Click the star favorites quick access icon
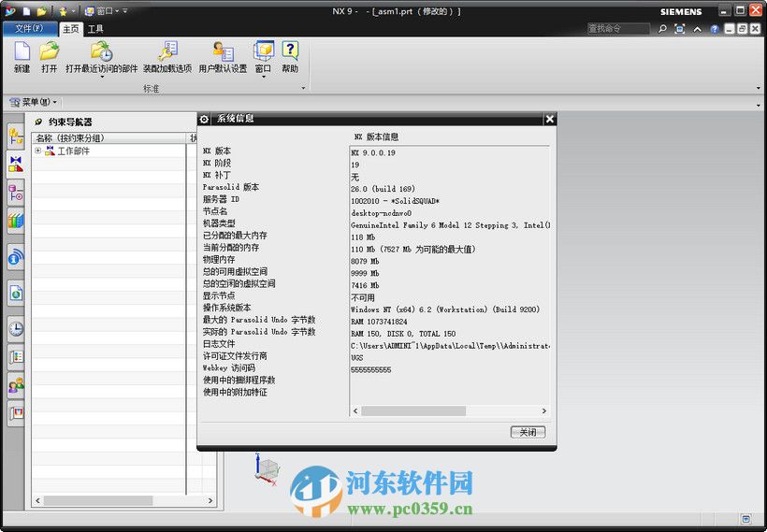This screenshot has height=532, width=767. point(63,11)
